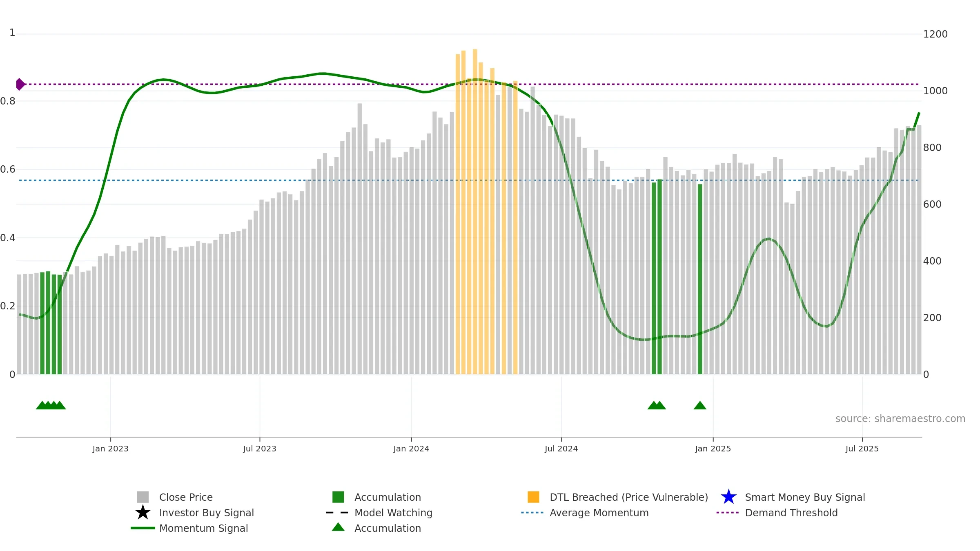The height and width of the screenshot is (551, 980).
Task: Click the green accumulation bar near Dec 2024
Action: [700, 279]
